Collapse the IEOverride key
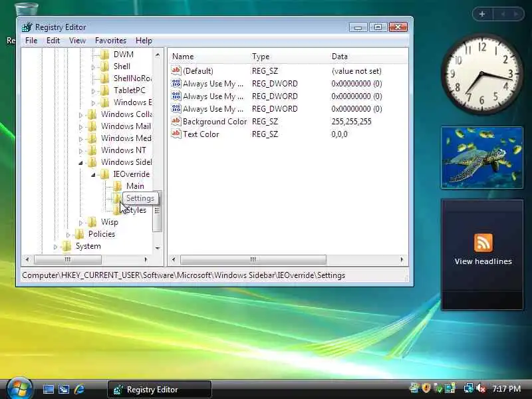532x399 pixels. [93, 175]
